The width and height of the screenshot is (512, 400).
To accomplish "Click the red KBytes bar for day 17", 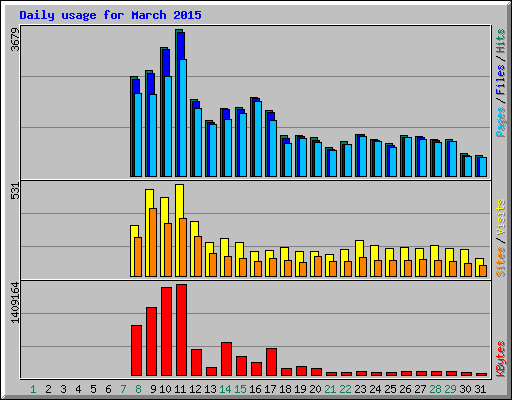I will [x=272, y=362].
